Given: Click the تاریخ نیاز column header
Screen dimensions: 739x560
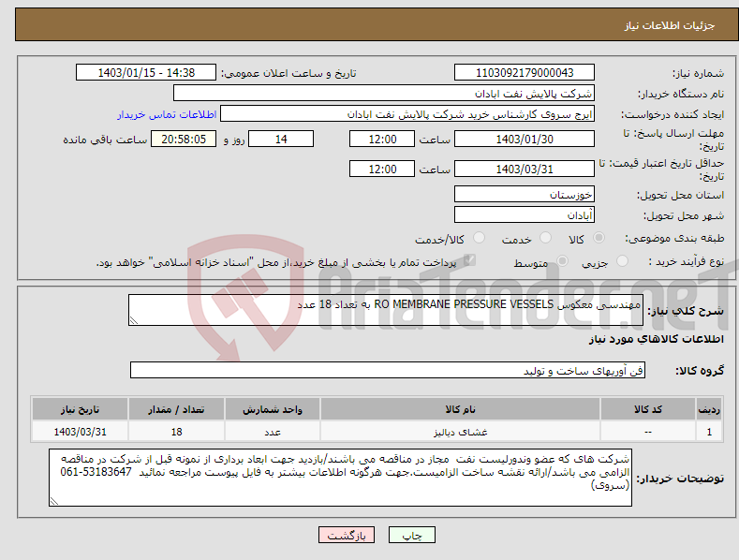Looking at the screenshot, I should 81,409.
